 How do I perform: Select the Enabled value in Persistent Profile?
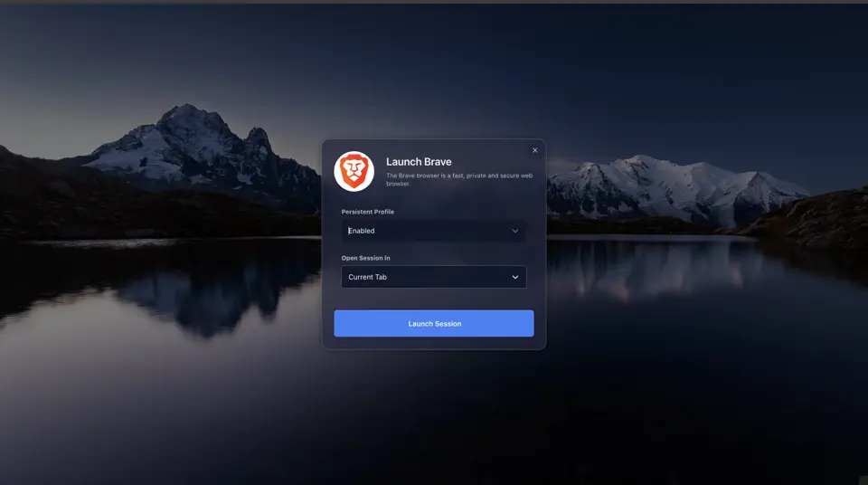[x=362, y=231]
